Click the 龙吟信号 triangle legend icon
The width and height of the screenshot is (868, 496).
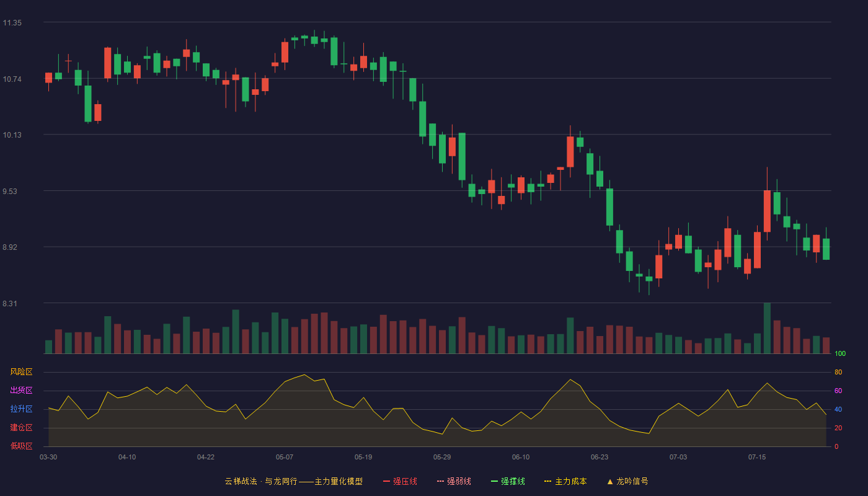click(x=610, y=481)
